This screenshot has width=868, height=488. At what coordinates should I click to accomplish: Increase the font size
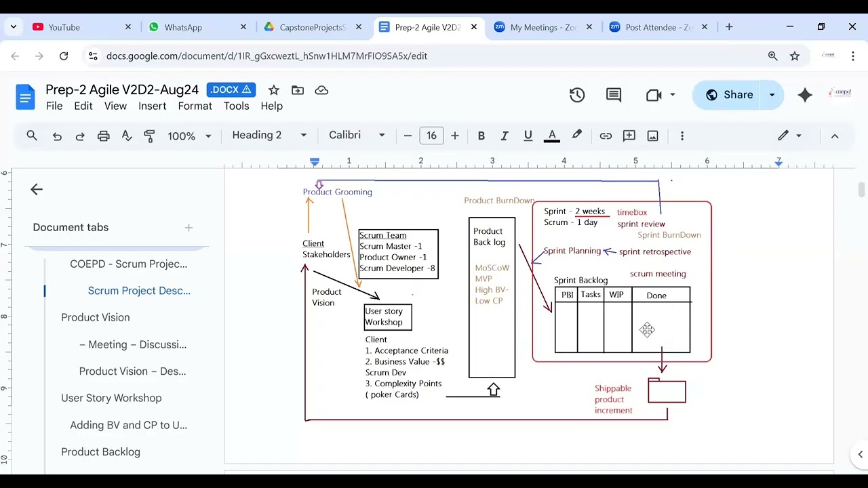pos(455,136)
